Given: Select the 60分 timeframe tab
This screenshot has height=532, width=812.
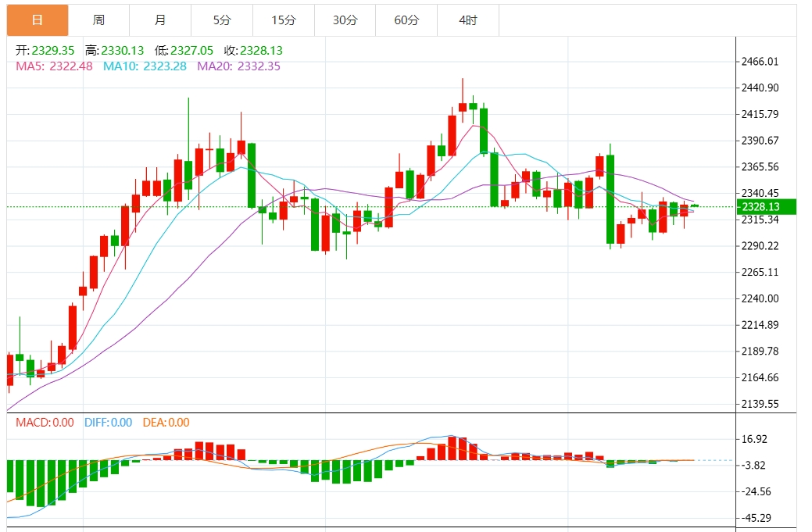Looking at the screenshot, I should point(406,20).
